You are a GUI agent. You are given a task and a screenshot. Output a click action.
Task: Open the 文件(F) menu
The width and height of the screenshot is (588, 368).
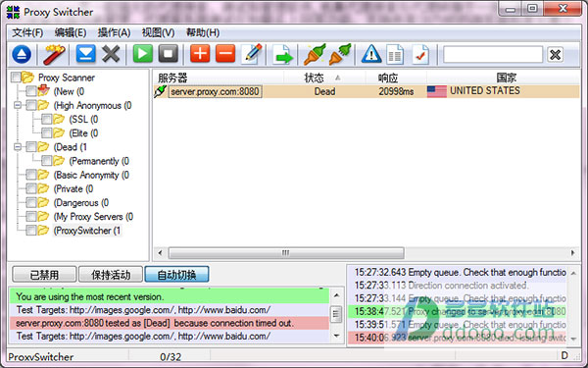[27, 32]
